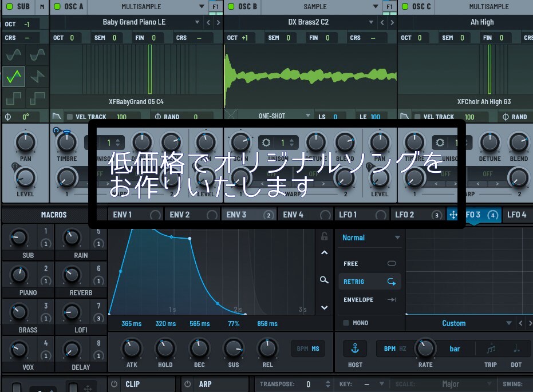
Task: Click the OSC B F1 filter routing button
Action: (x=389, y=6)
